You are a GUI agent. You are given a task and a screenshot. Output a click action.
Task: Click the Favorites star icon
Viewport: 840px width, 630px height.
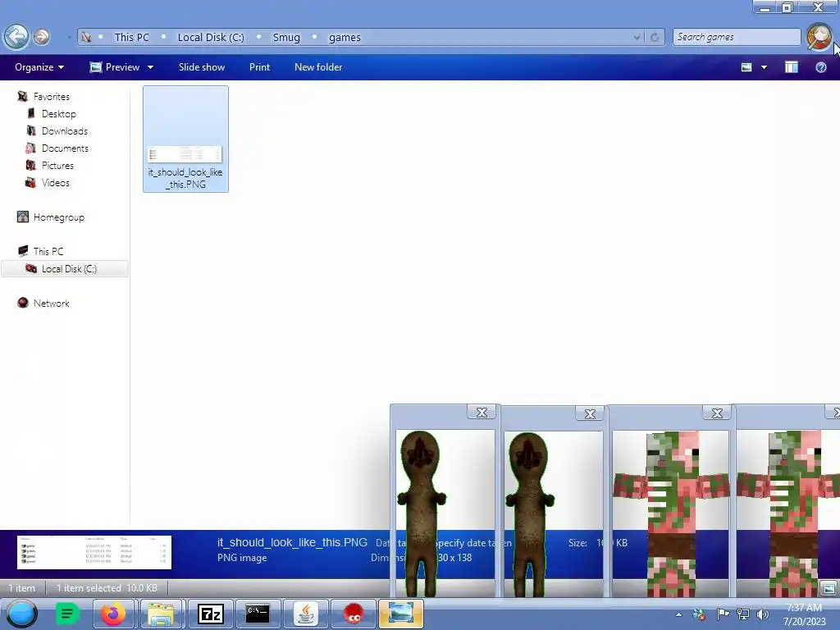[x=22, y=97]
